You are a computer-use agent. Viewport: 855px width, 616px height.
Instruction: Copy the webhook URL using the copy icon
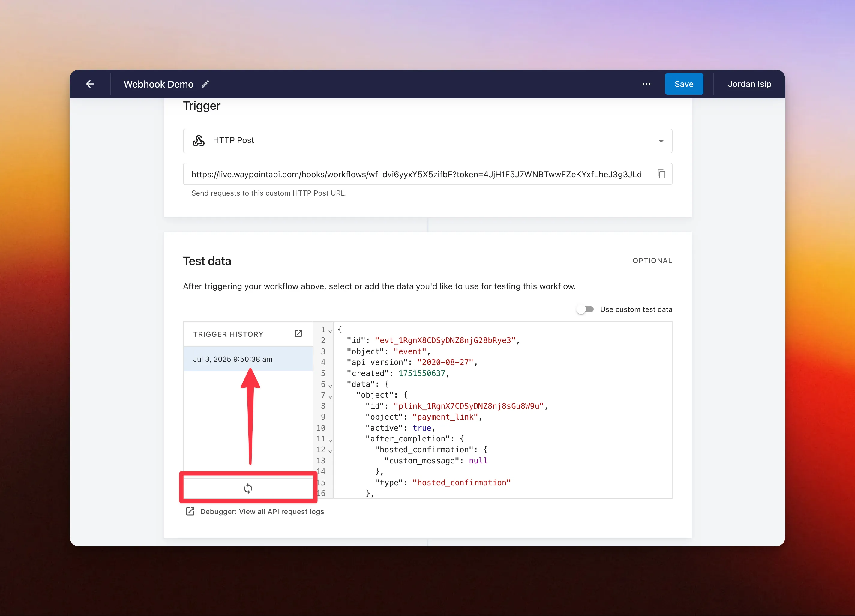pos(661,174)
